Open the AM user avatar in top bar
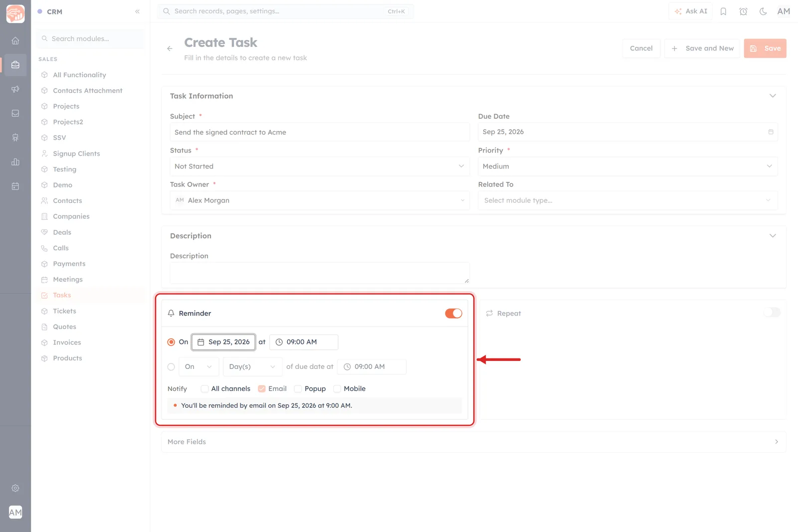 pyautogui.click(x=784, y=11)
